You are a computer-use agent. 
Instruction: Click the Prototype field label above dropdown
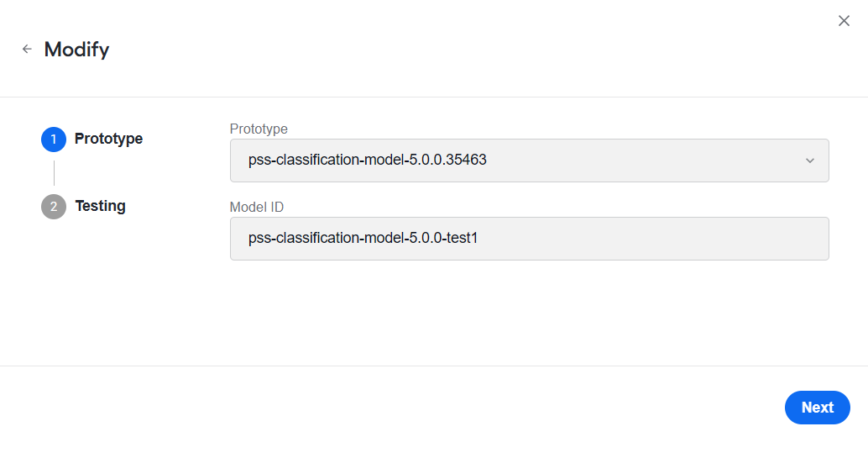point(259,129)
